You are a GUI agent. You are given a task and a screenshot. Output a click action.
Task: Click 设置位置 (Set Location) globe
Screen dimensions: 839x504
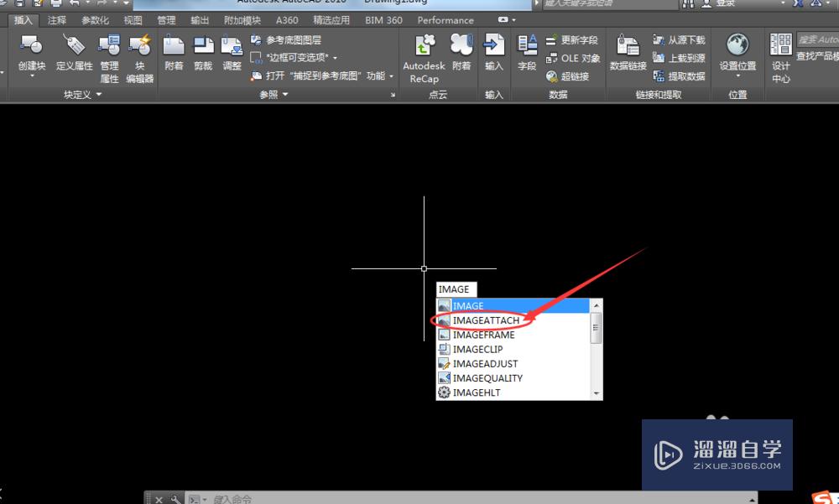click(x=737, y=45)
